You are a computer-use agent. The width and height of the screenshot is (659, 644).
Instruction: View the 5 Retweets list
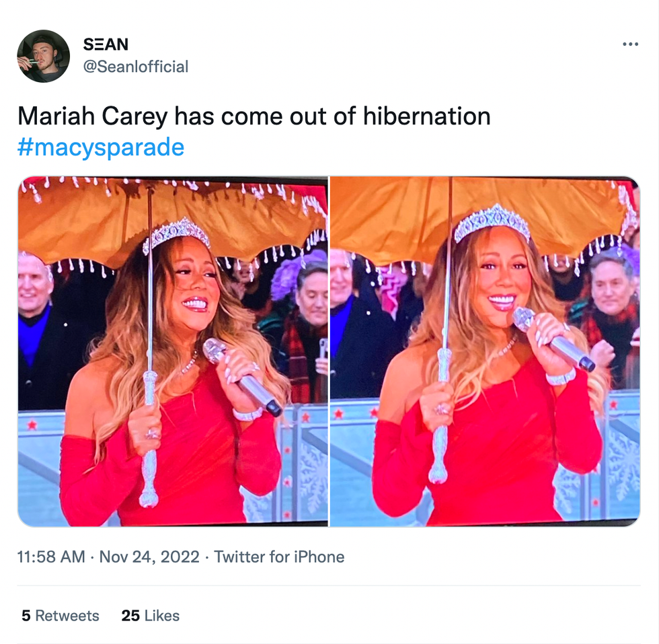[x=60, y=615]
